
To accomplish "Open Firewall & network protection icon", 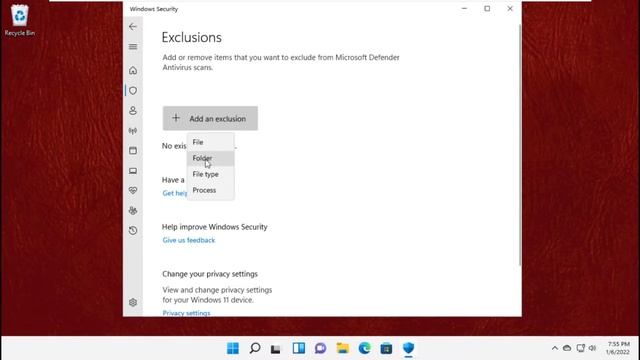I will [133, 131].
